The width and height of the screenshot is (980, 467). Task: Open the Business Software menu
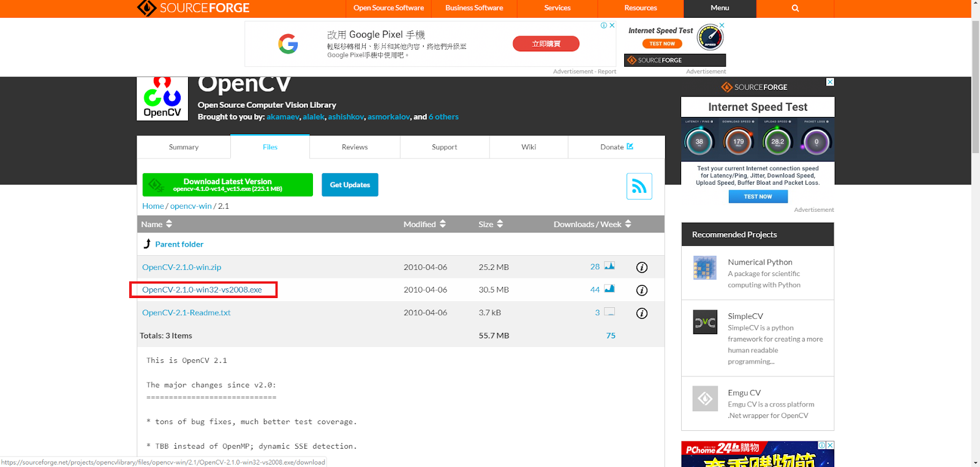[474, 8]
